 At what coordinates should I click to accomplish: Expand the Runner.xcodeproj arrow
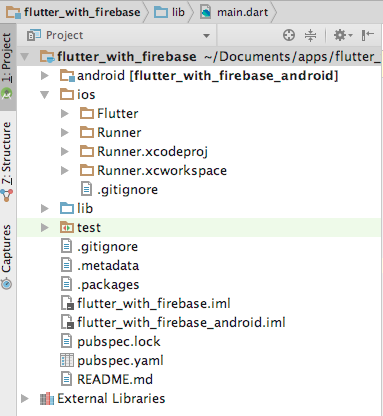click(65, 152)
